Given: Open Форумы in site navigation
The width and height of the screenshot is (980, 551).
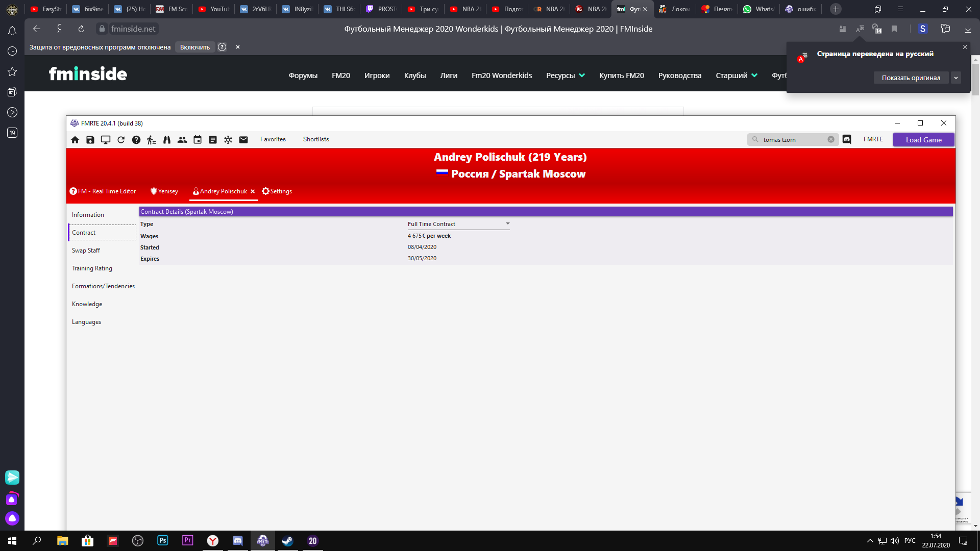Looking at the screenshot, I should pyautogui.click(x=303, y=76).
